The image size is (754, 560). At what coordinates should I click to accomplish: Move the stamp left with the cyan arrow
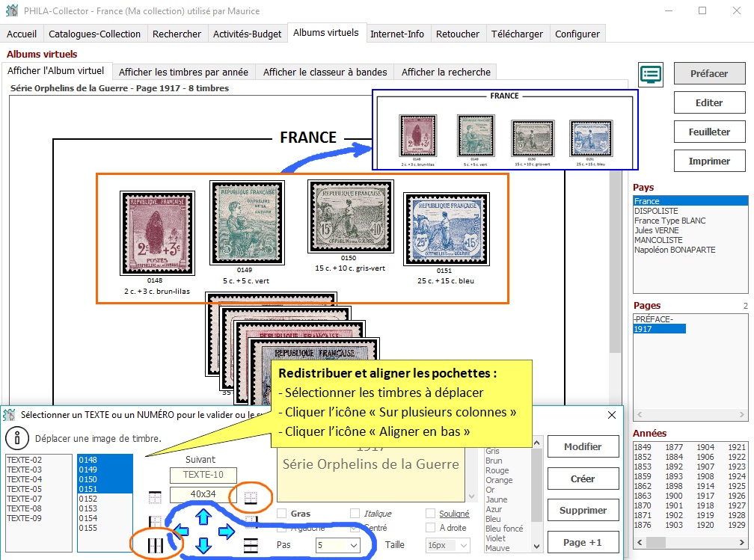pos(181,531)
